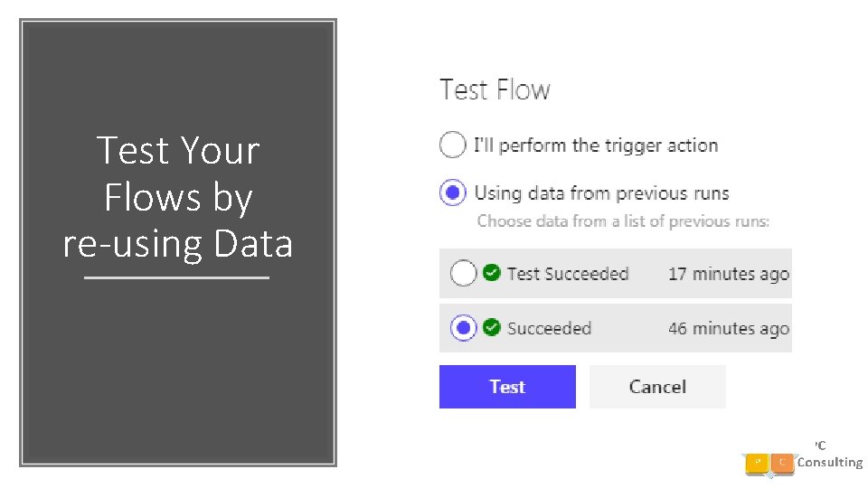Choose the 46 minutes ago run radio button
The height and width of the screenshot is (488, 868).
pyautogui.click(x=463, y=328)
